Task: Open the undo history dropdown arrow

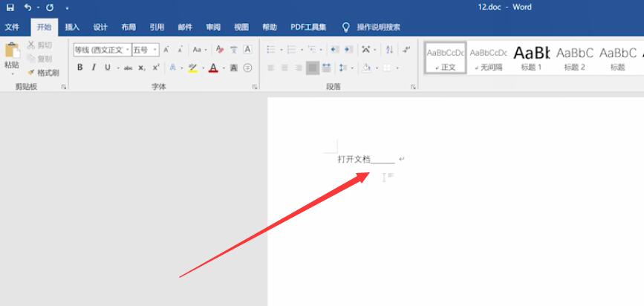Action: (x=38, y=8)
